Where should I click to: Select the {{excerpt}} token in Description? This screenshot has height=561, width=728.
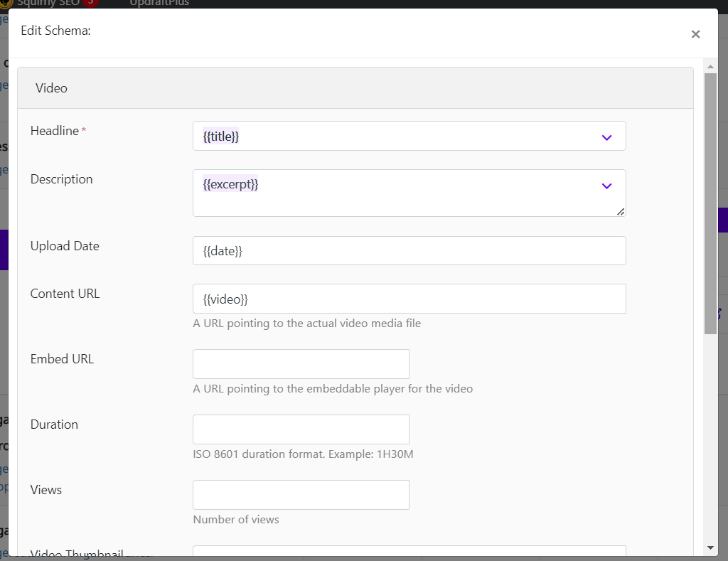point(230,184)
